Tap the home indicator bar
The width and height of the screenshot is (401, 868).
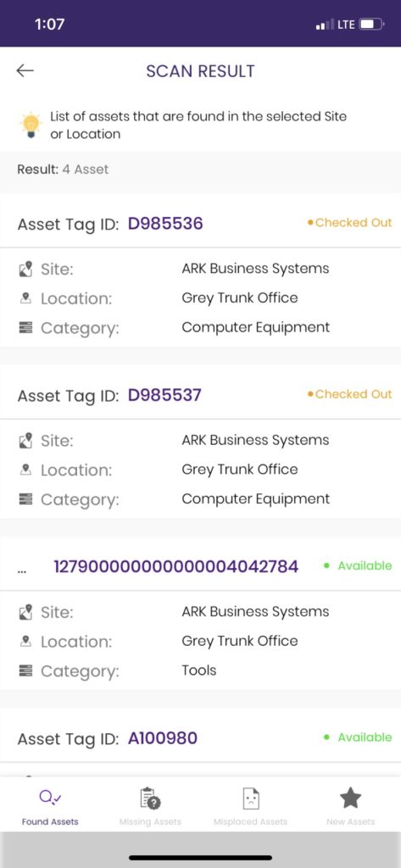200,858
